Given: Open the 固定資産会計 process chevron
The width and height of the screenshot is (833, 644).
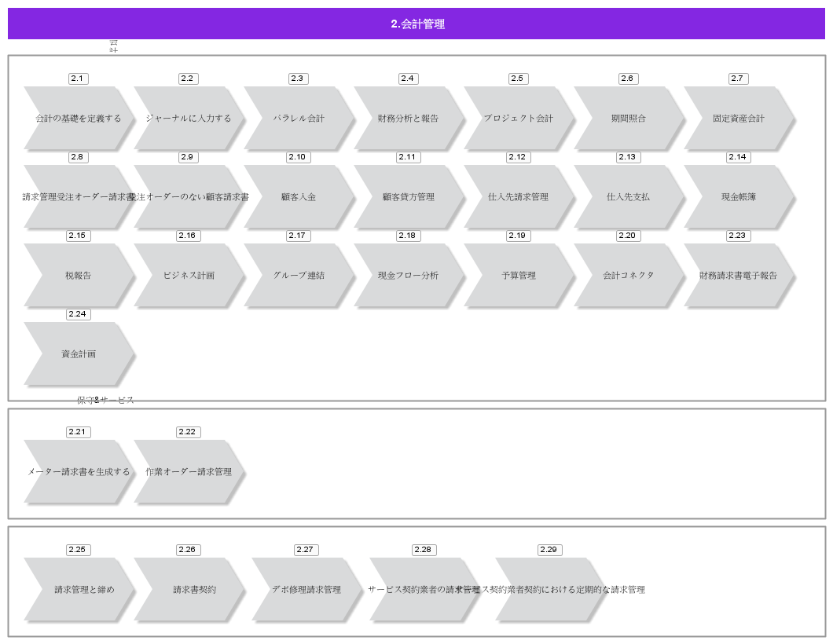Looking at the screenshot, I should coord(739,118).
